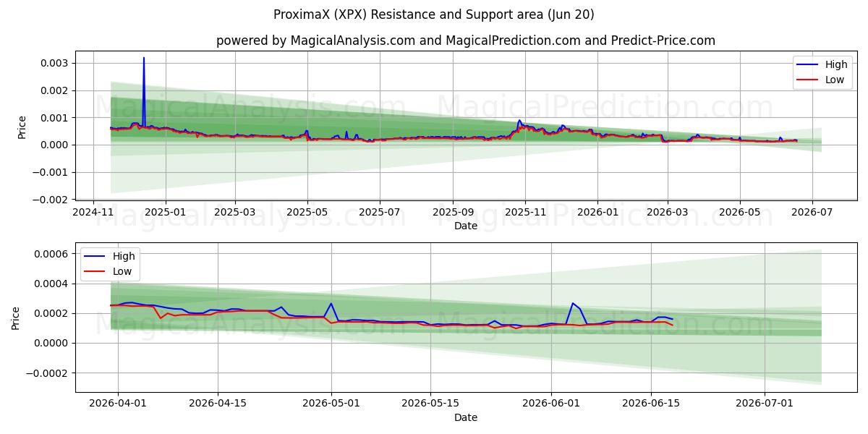Viewport: 868px width, 434px height.
Task: Click the chart title 'ProximaX (XPX) Resistance and Support area'
Action: pos(434,14)
